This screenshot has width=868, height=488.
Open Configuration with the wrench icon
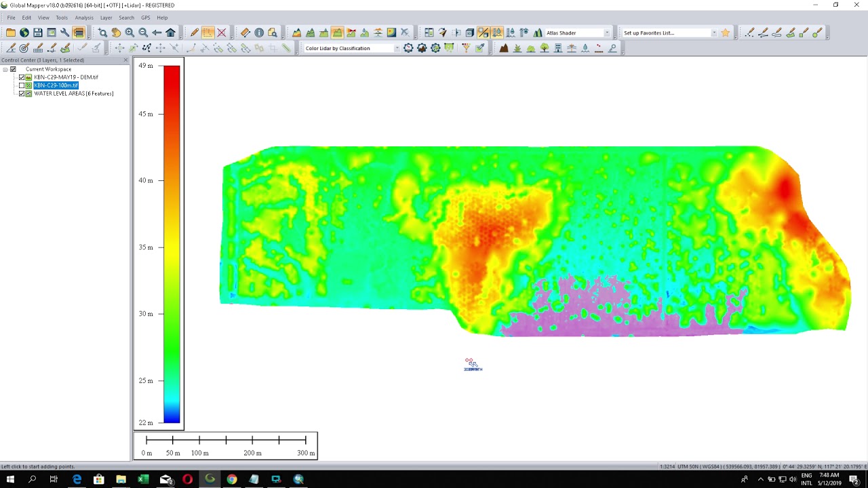(65, 33)
